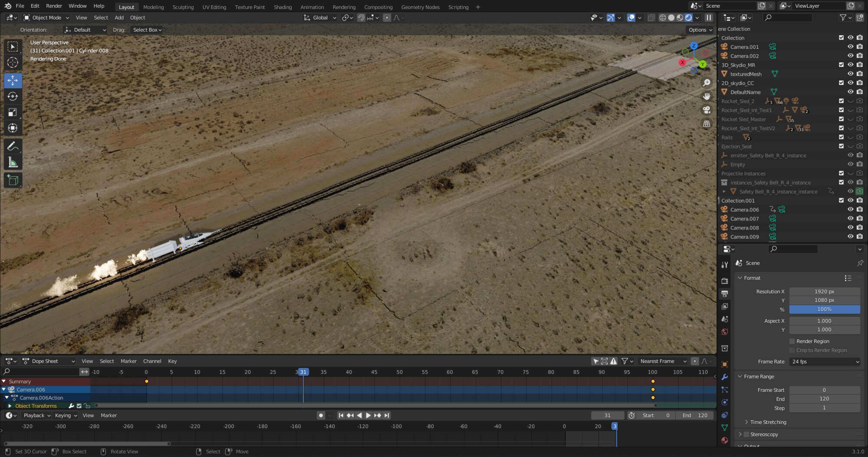
Task: Click the viewport zoom magnifier icon
Action: click(707, 83)
